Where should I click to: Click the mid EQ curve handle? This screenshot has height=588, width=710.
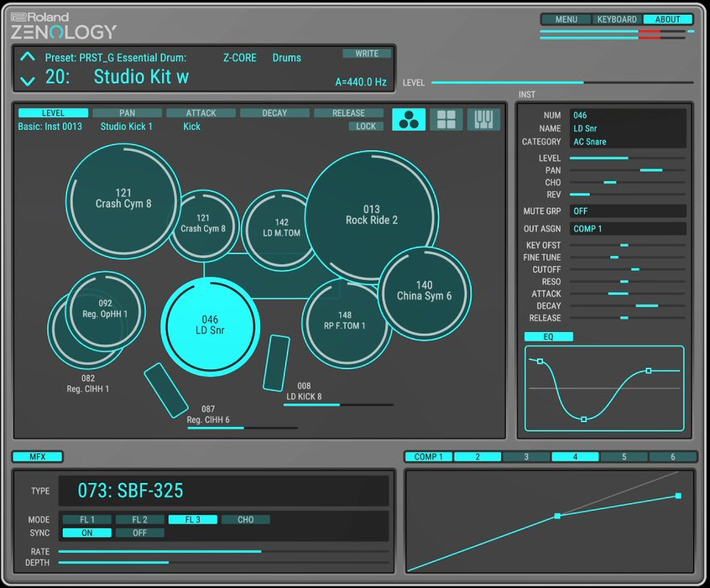(583, 419)
